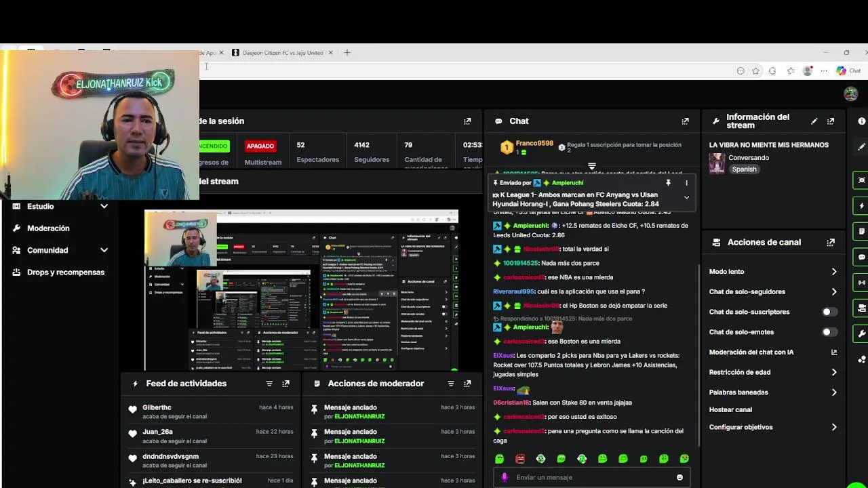Select dndndnsvdvsgnm follow activity entry
The width and height of the screenshot is (868, 488).
click(x=210, y=461)
